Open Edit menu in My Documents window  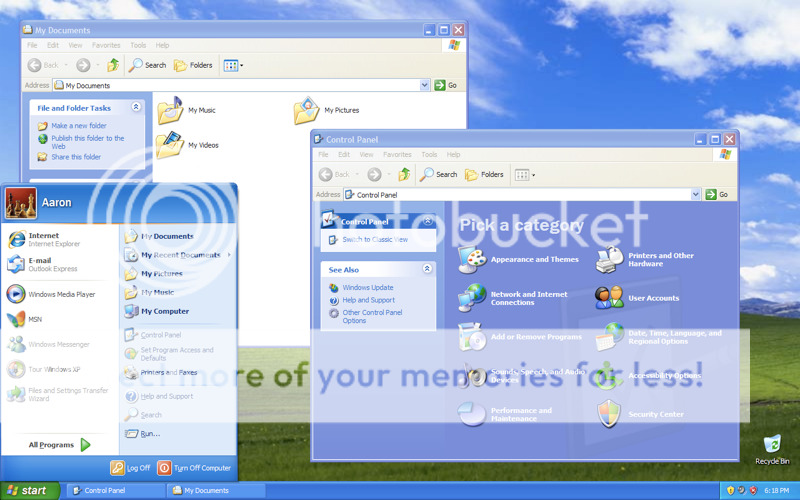pos(53,45)
